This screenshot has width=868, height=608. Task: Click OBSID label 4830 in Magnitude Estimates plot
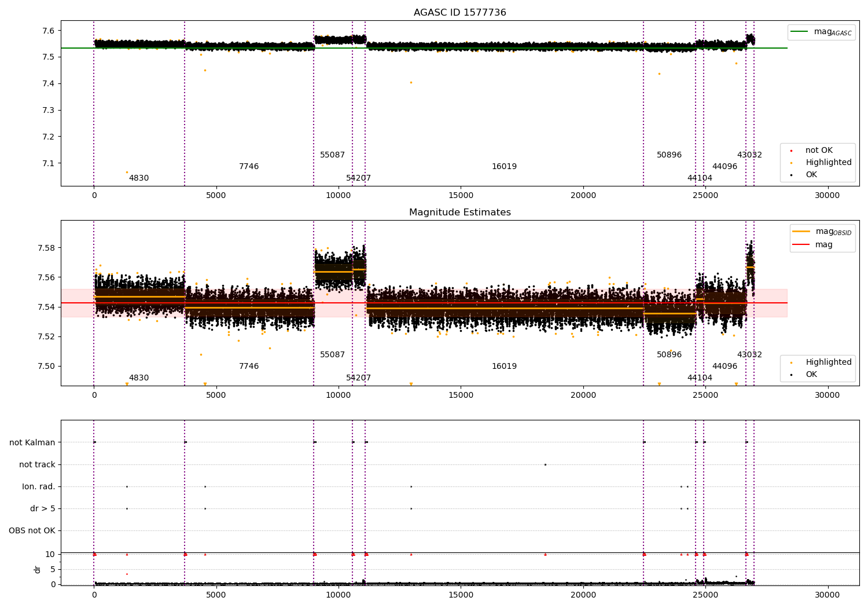click(x=139, y=378)
